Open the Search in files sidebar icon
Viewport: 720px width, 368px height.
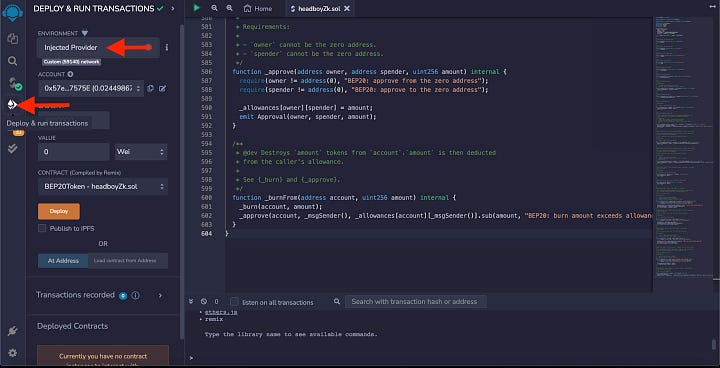point(12,61)
